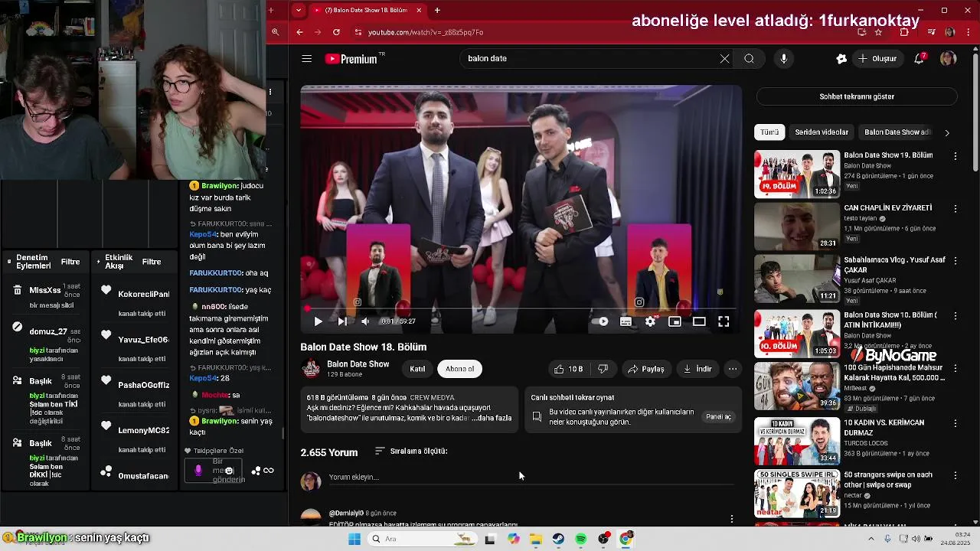The image size is (980, 551).
Task: Click the Paylaş share button
Action: click(645, 369)
